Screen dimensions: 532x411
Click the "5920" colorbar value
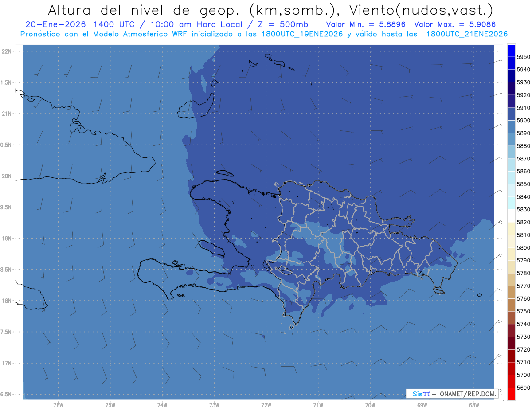tap(523, 95)
